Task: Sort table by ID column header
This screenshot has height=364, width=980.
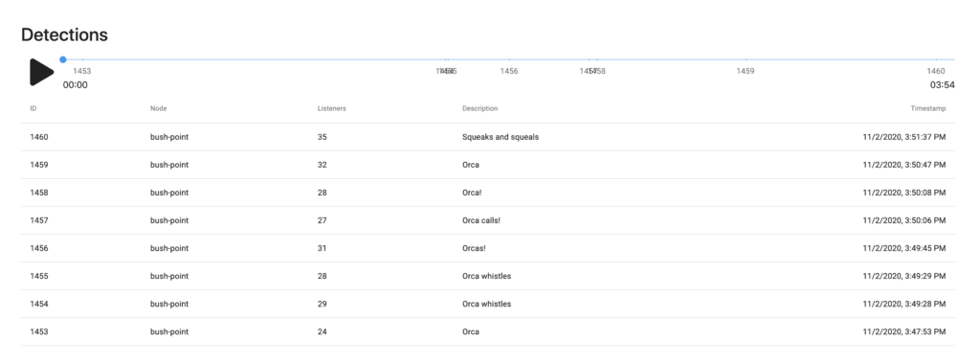Action: (x=33, y=109)
